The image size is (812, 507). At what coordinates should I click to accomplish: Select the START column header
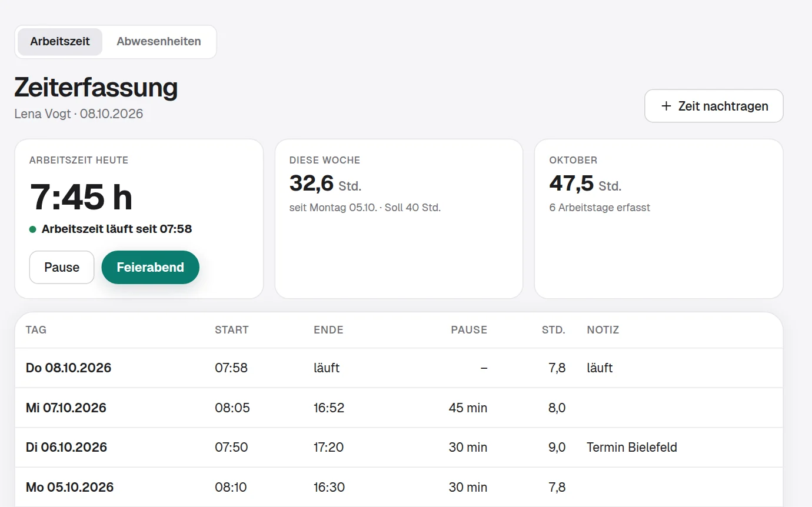click(x=232, y=330)
